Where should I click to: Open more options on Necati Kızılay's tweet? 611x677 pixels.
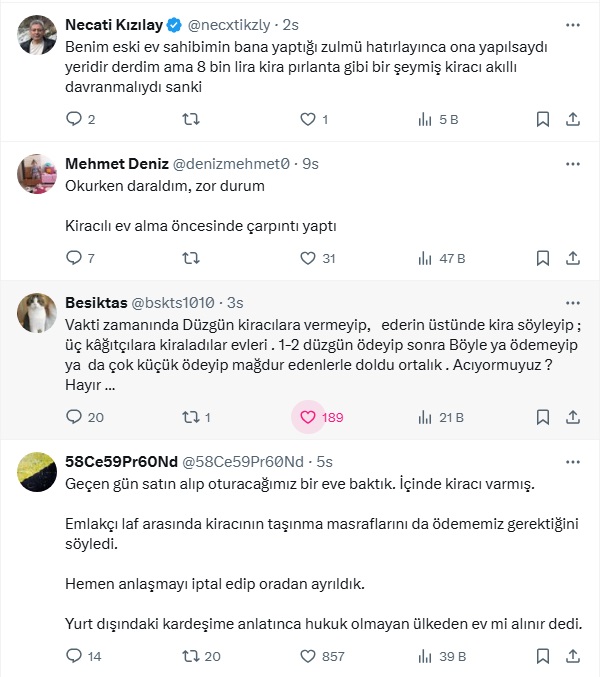coord(572,24)
